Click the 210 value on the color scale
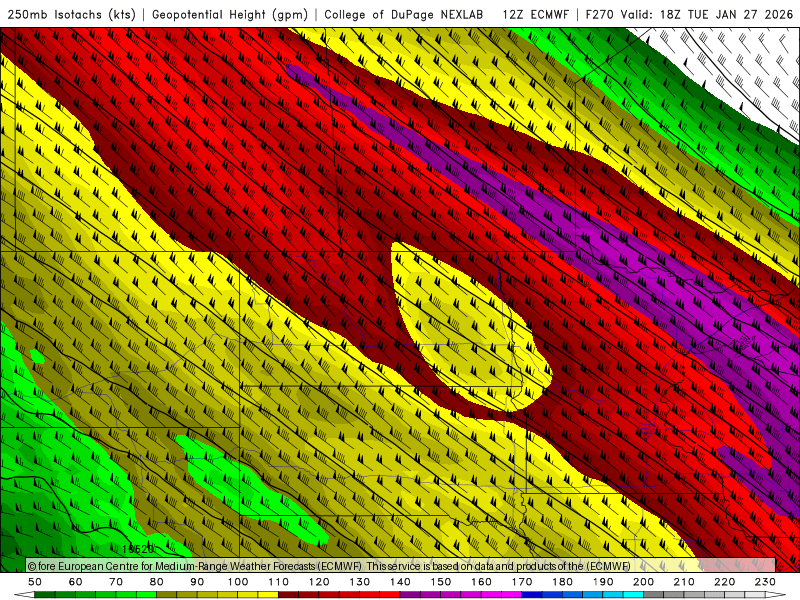This screenshot has height=600, width=800. [x=684, y=582]
